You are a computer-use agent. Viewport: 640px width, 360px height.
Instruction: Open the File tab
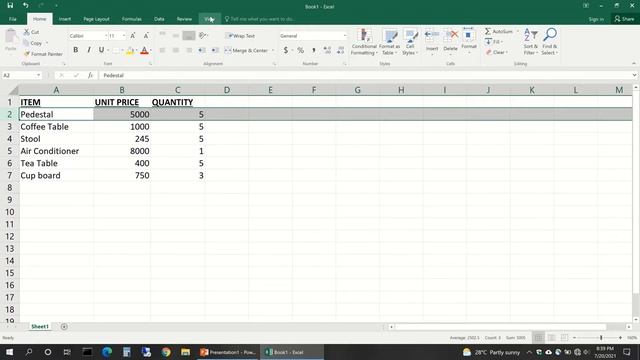tap(13, 19)
